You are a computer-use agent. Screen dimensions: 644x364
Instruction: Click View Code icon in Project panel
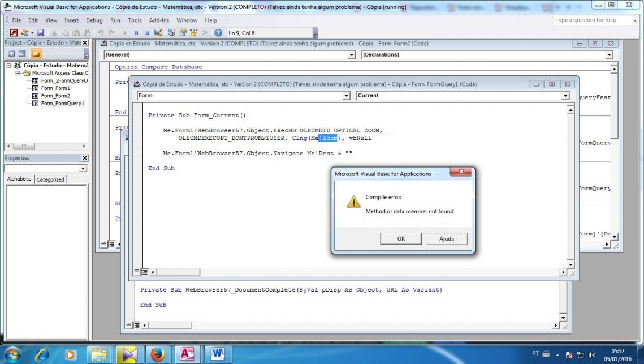click(x=11, y=53)
